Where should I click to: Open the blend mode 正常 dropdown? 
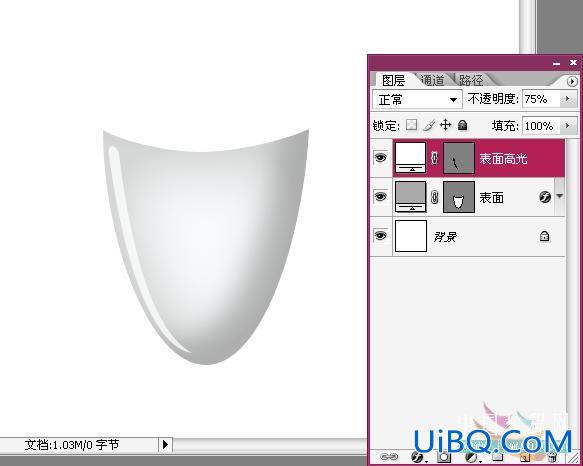click(x=417, y=99)
